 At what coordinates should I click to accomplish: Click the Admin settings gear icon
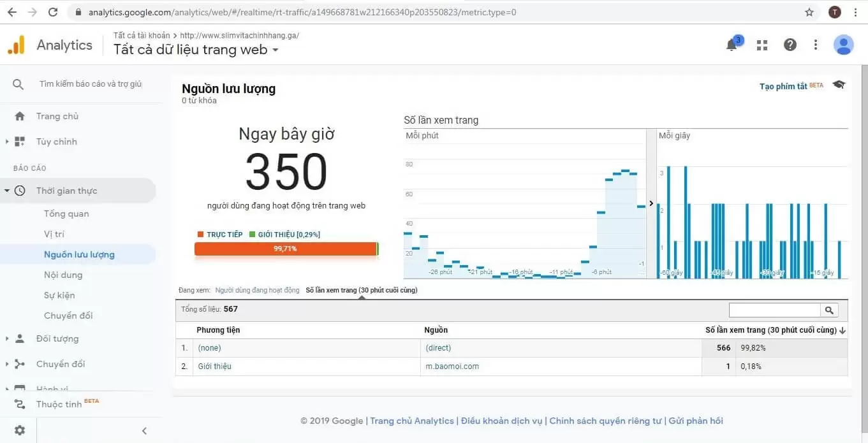(x=20, y=430)
